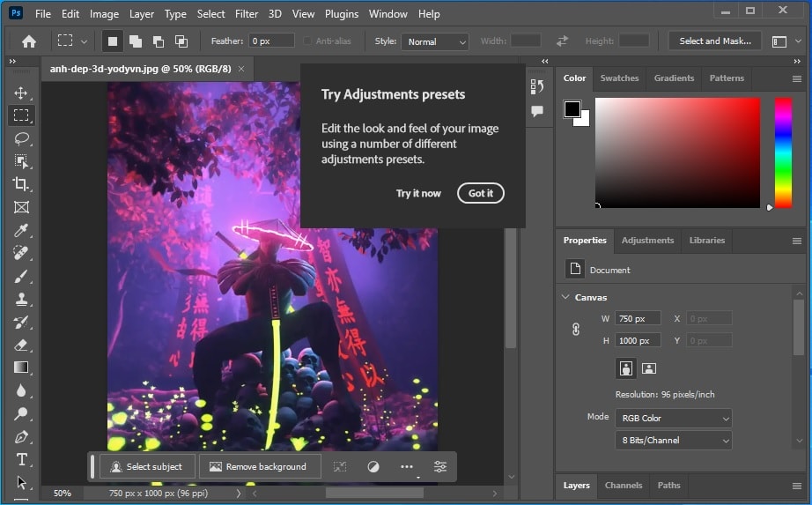
Task: Toggle link between canvas width and height
Action: [576, 330]
